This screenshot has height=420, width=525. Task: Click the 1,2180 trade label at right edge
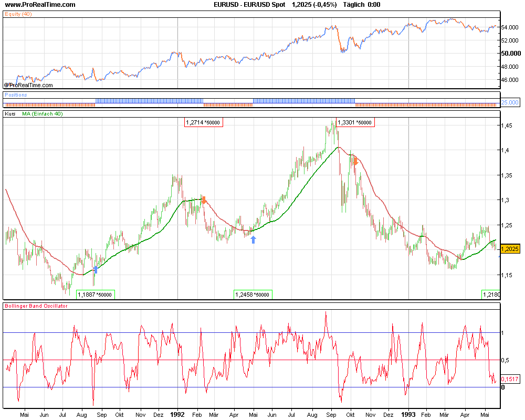pyautogui.click(x=491, y=295)
